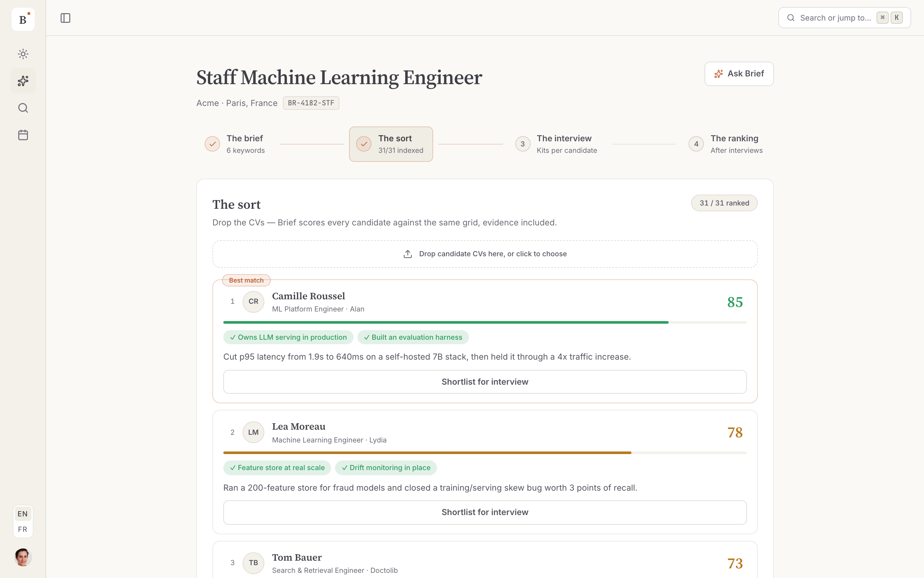Open search from the sidebar magnifier
This screenshot has width=924, height=578.
click(x=23, y=108)
